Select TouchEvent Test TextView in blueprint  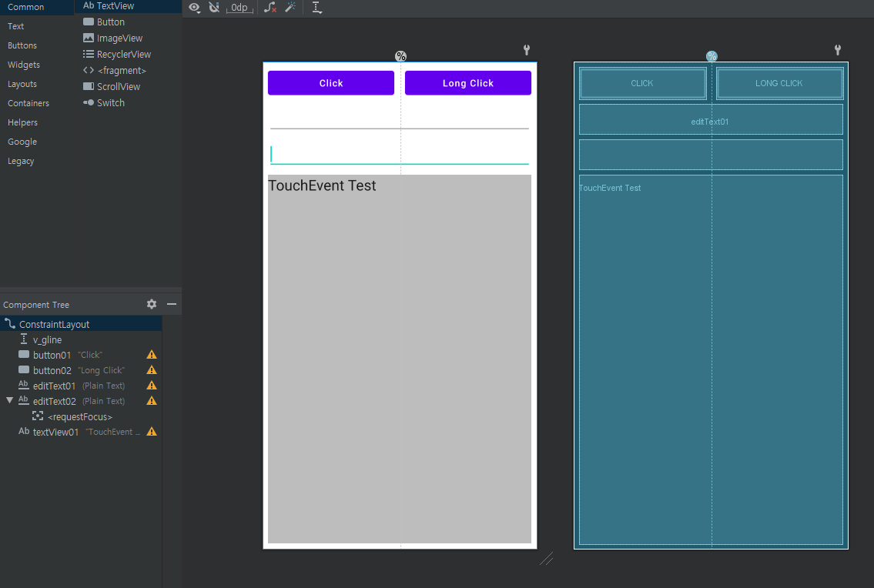[711, 359]
